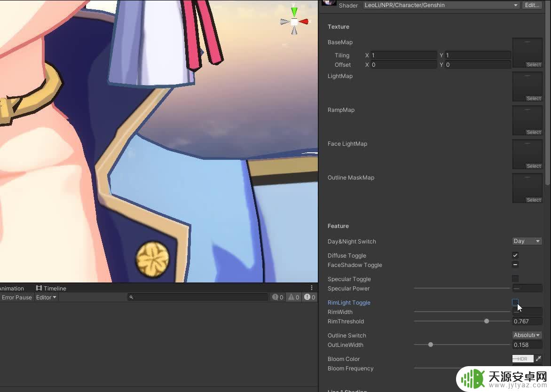Click the Tiling Y input field
551x392 pixels.
[x=478, y=55]
